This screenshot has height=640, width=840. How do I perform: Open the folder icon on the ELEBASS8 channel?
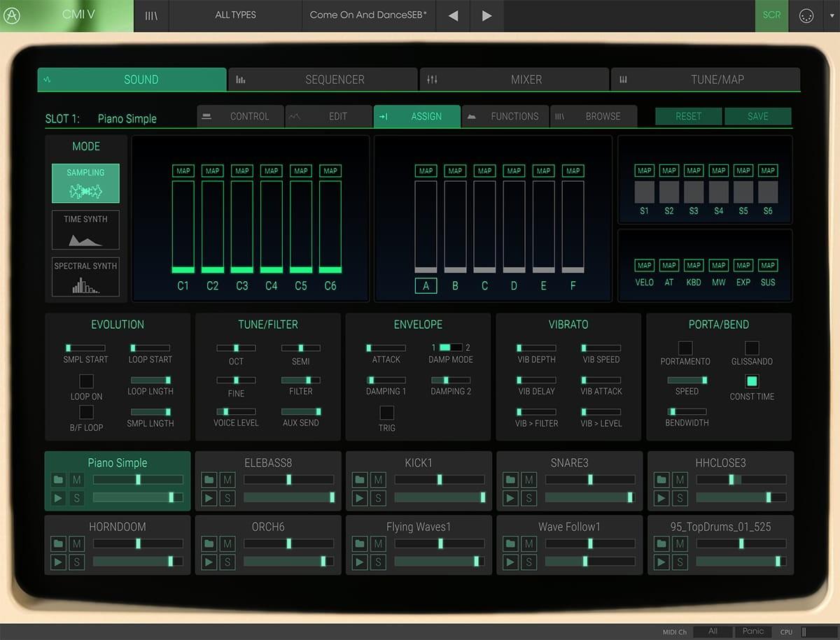208,480
